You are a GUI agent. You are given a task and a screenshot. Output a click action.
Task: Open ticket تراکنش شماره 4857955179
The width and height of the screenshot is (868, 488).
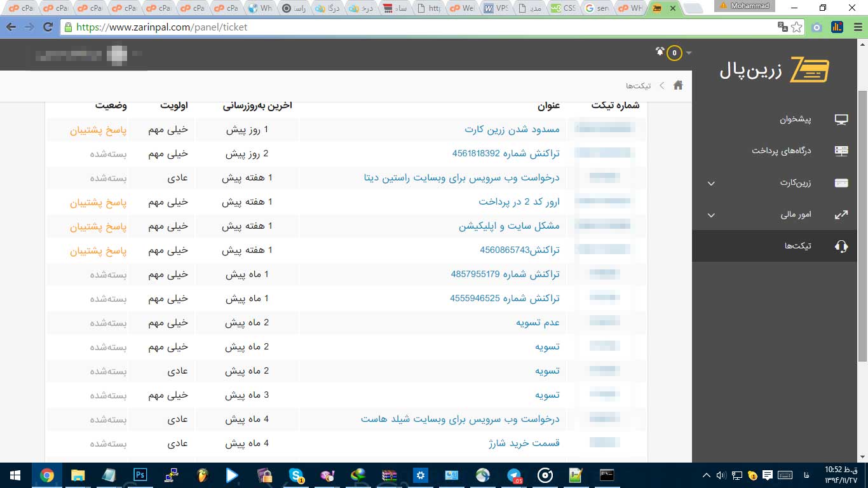505,274
